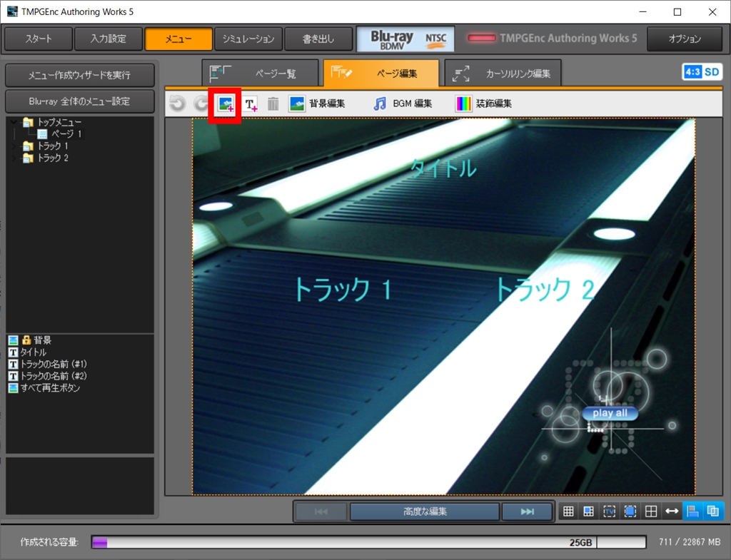Click the add image item icon
731x560 pixels.
[226, 104]
